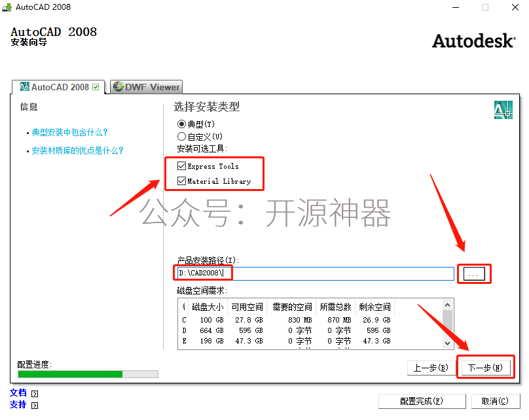Click the 可用空间 column header

[x=247, y=307]
